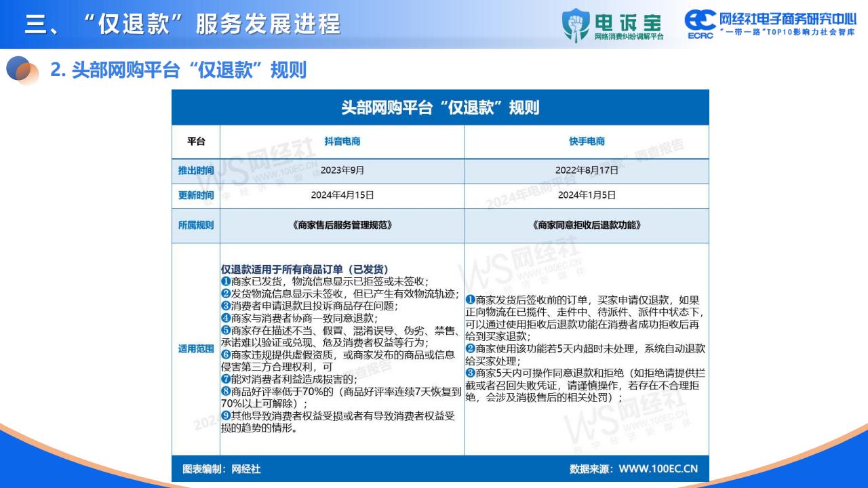Click the 2023年9月 cell
868x488 pixels.
[342, 171]
